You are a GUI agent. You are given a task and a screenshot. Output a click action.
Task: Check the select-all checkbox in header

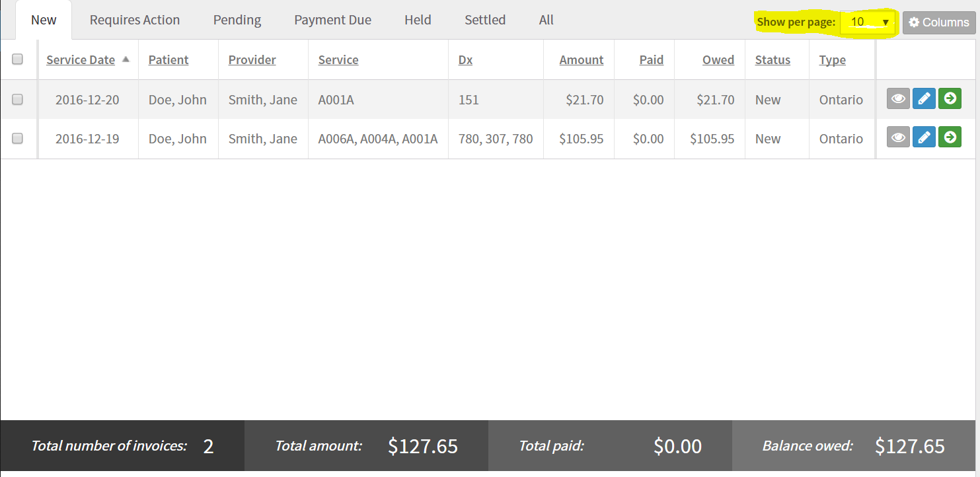[x=18, y=59]
